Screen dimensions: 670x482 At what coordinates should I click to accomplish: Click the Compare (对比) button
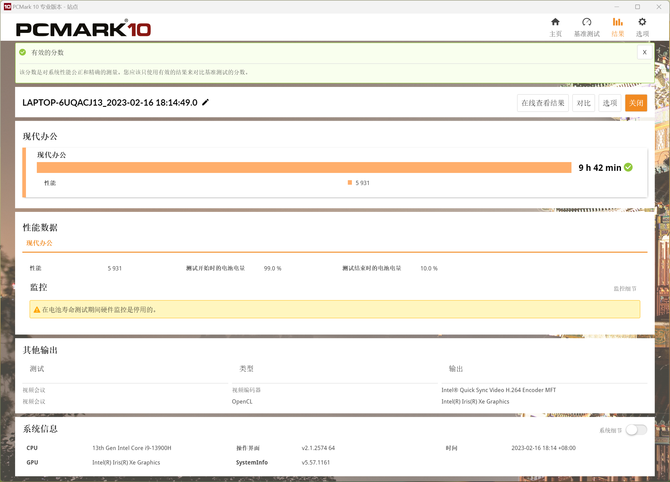pos(583,103)
